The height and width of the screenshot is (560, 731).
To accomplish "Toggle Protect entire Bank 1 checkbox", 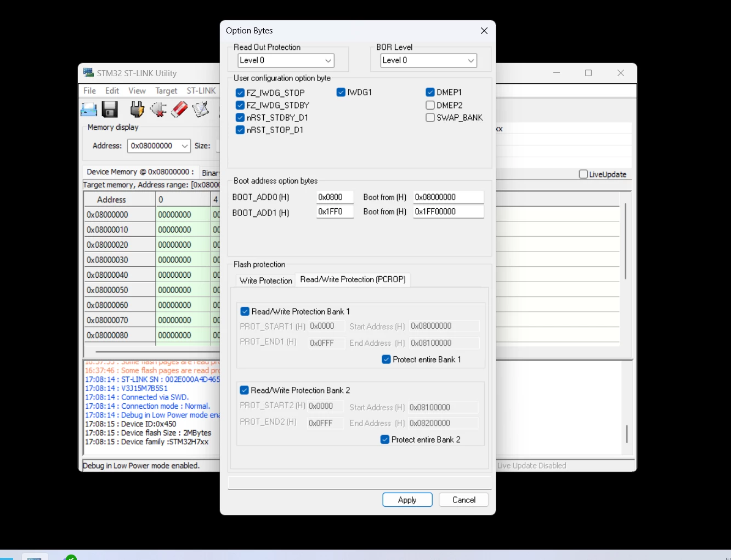I will pyautogui.click(x=386, y=359).
